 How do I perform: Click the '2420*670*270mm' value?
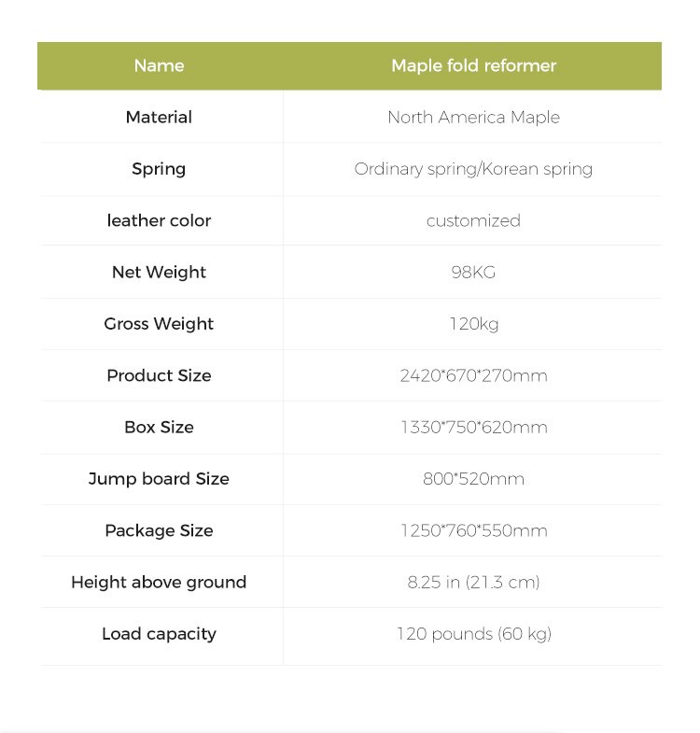473,375
